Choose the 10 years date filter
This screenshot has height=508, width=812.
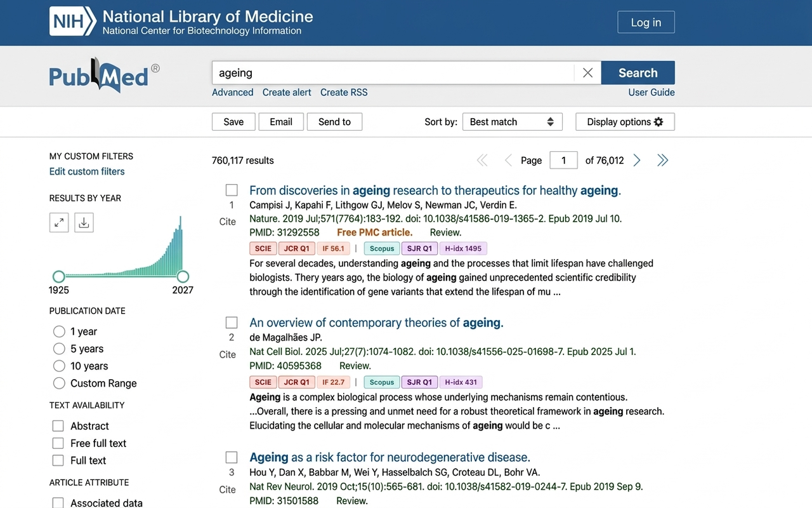coord(59,366)
